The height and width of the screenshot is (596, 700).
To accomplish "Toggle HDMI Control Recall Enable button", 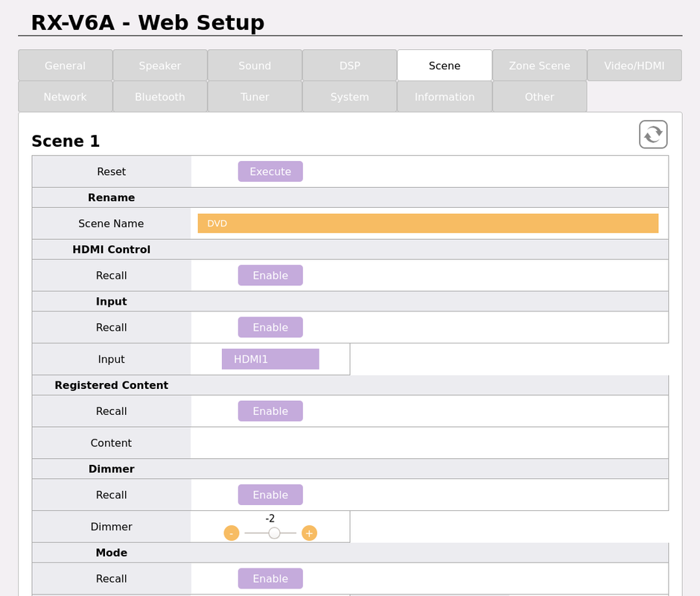I will (270, 276).
